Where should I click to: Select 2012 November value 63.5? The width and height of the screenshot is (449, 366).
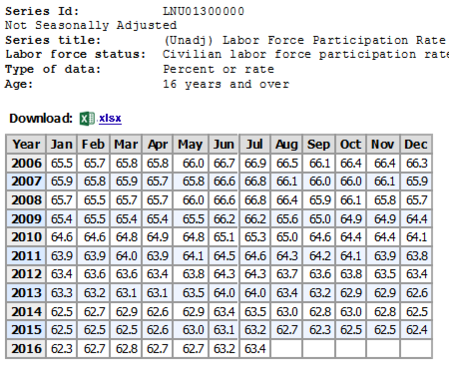coord(384,274)
